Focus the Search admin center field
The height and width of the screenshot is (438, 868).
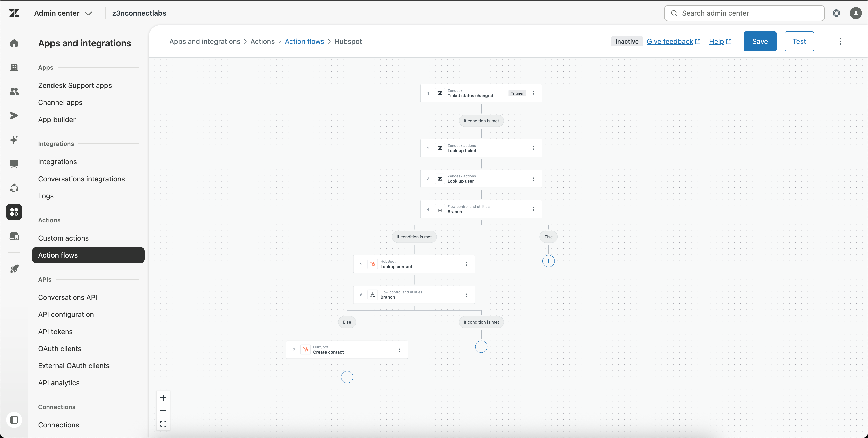click(744, 13)
